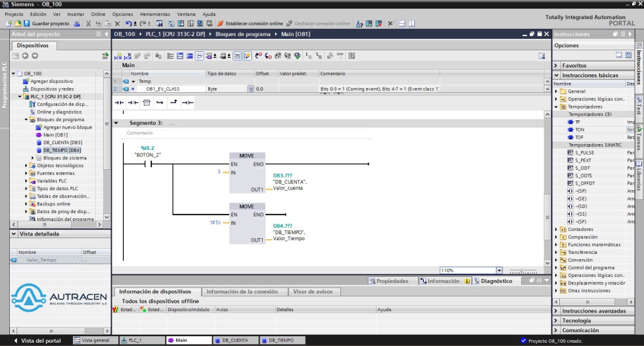Toggle the open all networks button
644x346 pixels.
(180, 56)
